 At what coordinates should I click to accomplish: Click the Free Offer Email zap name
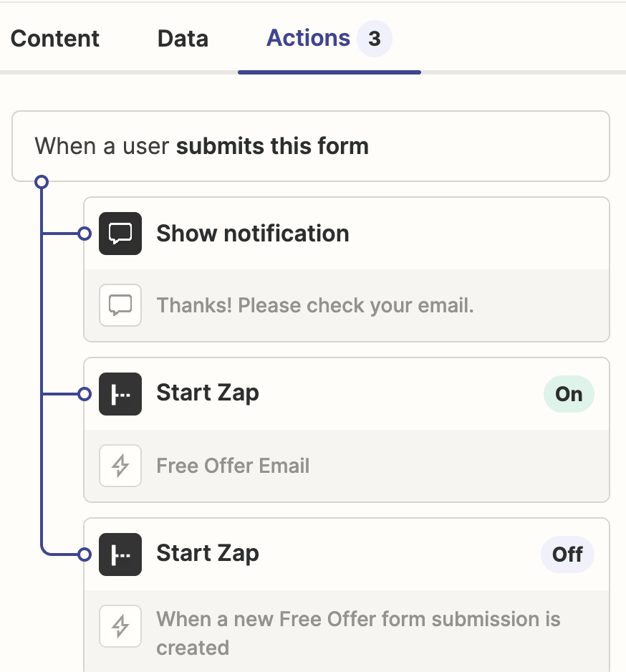coord(233,466)
